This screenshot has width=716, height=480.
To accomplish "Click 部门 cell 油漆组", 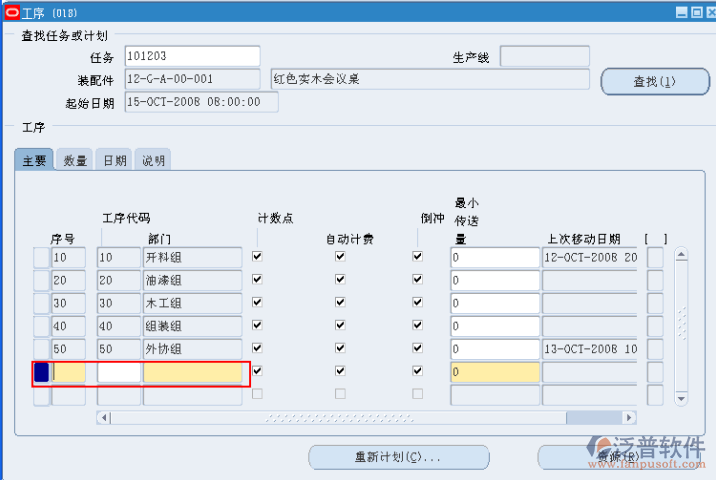I will pyautogui.click(x=192, y=280).
